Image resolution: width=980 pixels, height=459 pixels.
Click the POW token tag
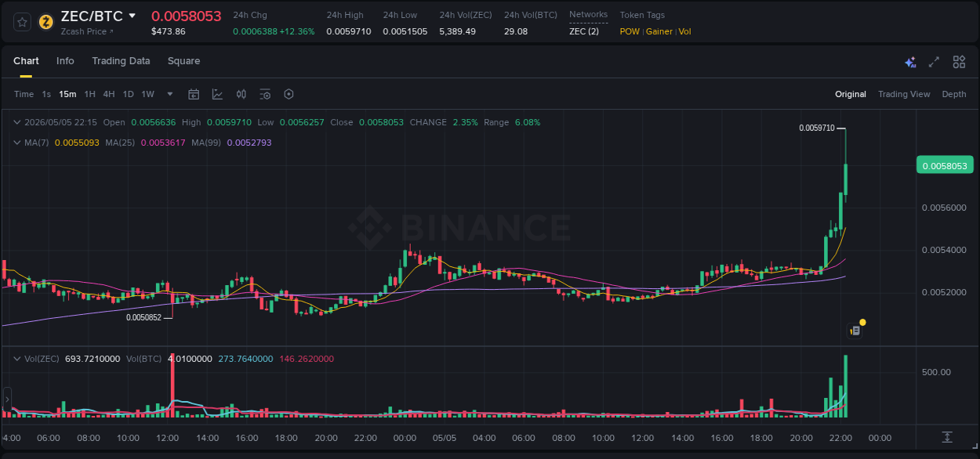630,31
